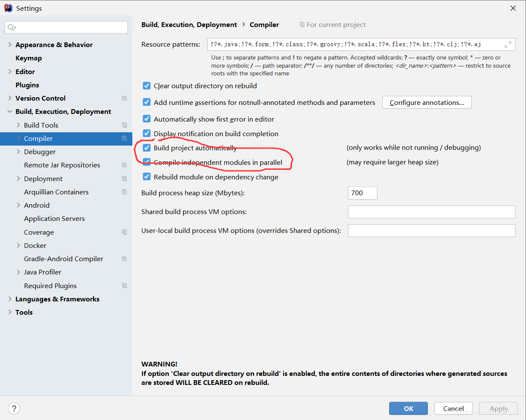Screen dimensions: 526x420
Task: Toggle Compile independent modules in parallel
Action: click(x=146, y=162)
